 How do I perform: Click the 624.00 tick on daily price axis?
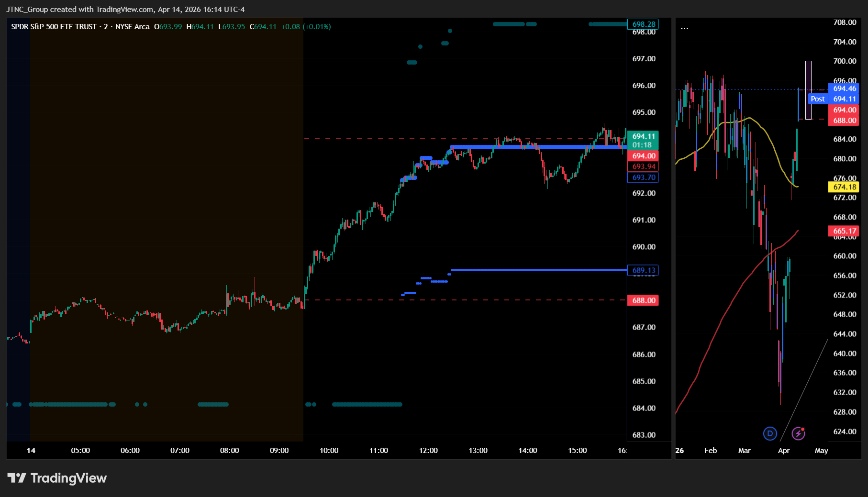(x=845, y=431)
